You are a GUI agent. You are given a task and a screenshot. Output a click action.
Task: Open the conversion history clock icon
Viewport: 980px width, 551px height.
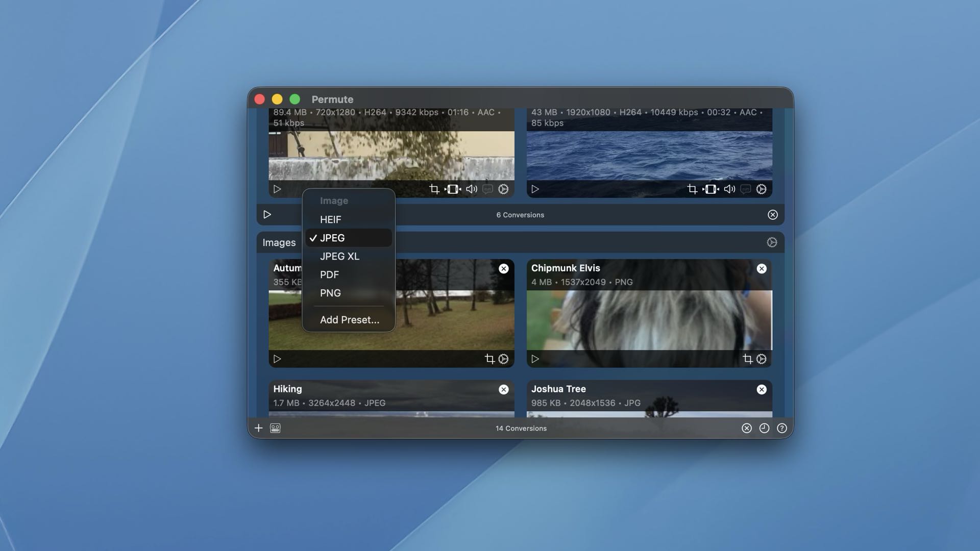pyautogui.click(x=764, y=428)
